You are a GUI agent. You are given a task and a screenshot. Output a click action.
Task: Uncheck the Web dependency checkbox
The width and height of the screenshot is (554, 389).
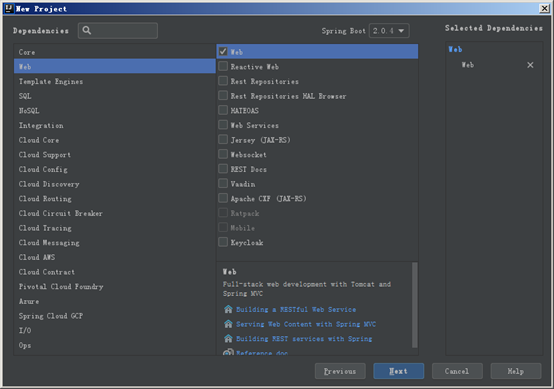click(223, 52)
